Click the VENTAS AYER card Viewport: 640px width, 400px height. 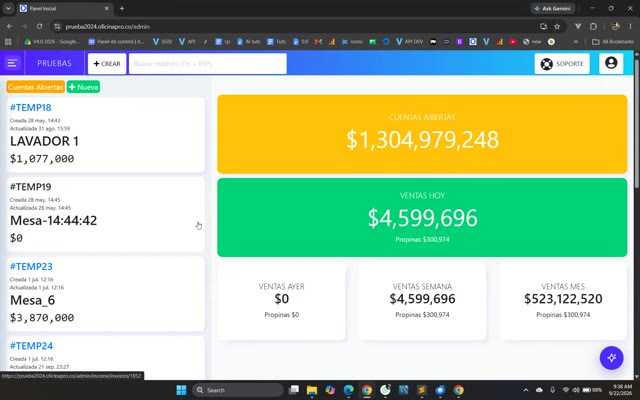(x=282, y=301)
